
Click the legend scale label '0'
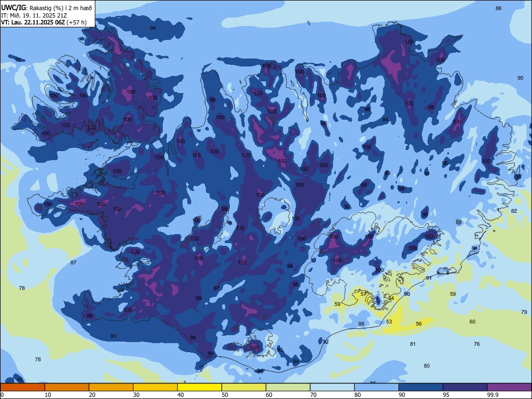2,395
